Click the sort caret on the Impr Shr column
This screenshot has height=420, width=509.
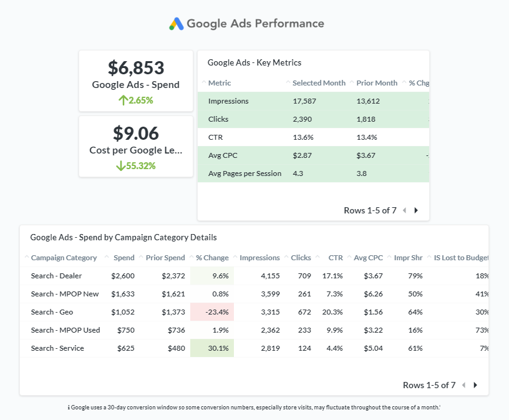389,258
